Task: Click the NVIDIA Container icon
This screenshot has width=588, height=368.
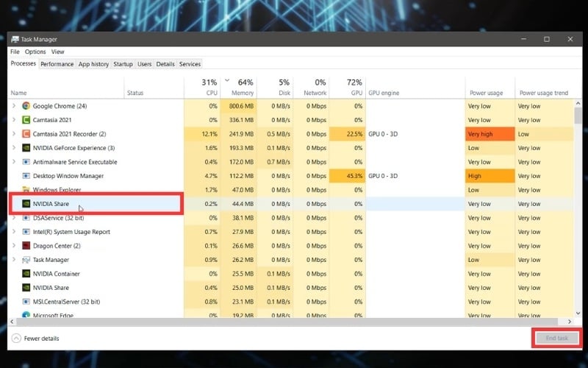Action: pos(26,274)
